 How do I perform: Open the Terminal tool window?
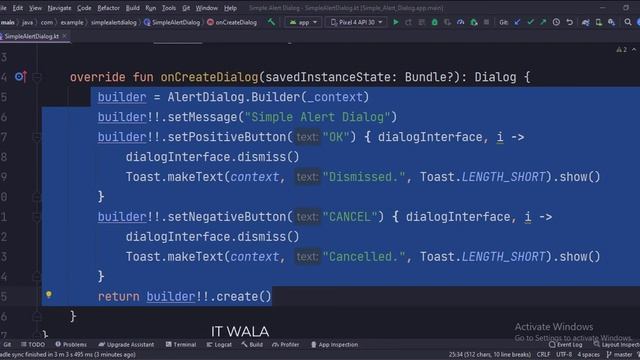pyautogui.click(x=181, y=344)
